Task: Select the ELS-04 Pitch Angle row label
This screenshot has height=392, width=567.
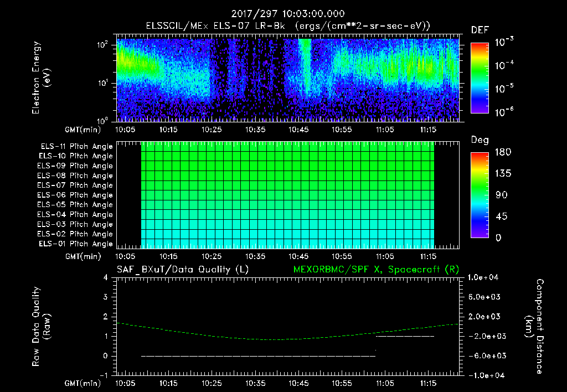Action: pos(75,214)
